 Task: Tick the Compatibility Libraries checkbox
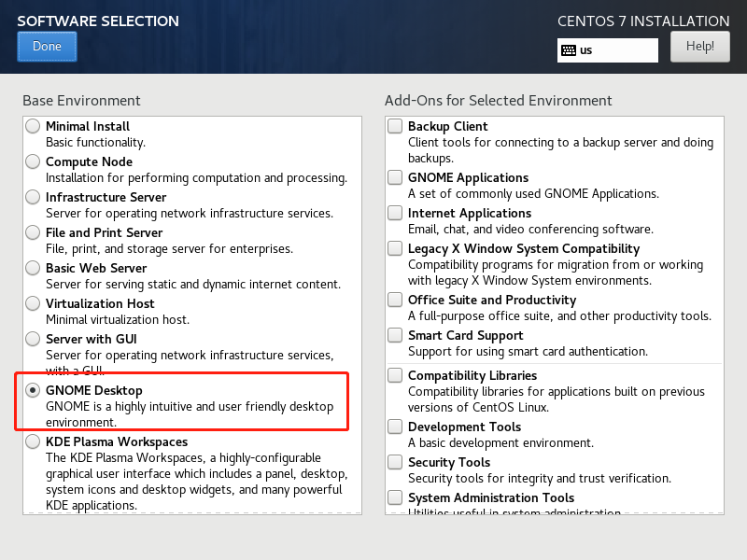(x=396, y=375)
